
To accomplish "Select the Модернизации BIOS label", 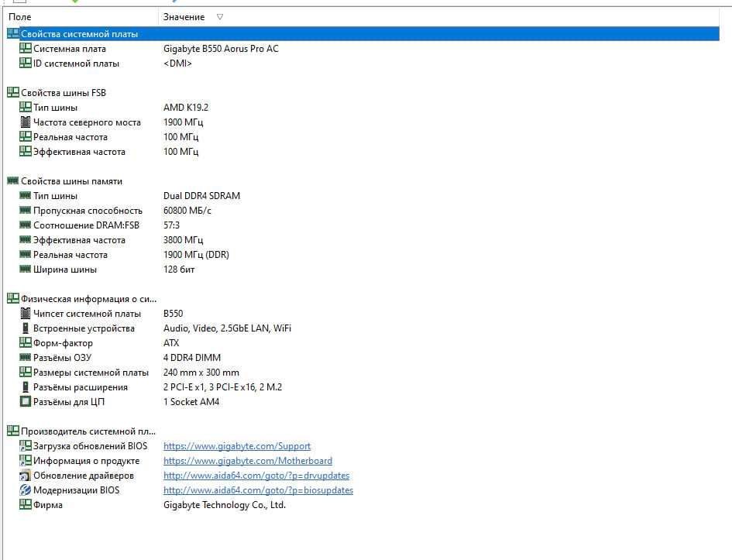I will click(76, 490).
